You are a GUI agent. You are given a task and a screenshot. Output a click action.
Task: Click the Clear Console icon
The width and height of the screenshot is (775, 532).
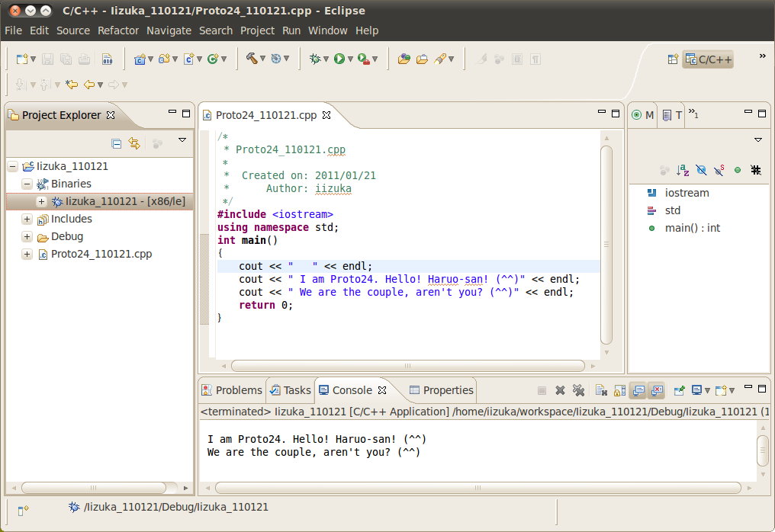(x=601, y=391)
